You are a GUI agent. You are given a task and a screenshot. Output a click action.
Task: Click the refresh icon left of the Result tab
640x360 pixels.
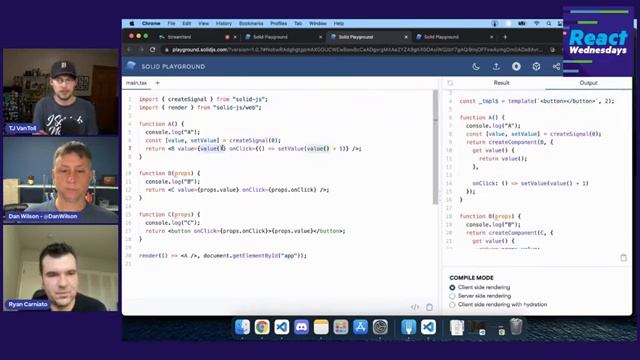pyautogui.click(x=450, y=83)
